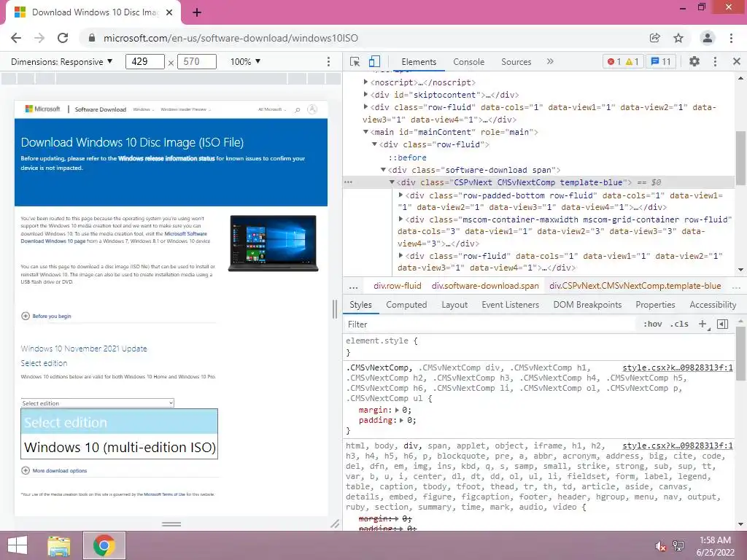Bookmark this page with the star icon

[678, 38]
